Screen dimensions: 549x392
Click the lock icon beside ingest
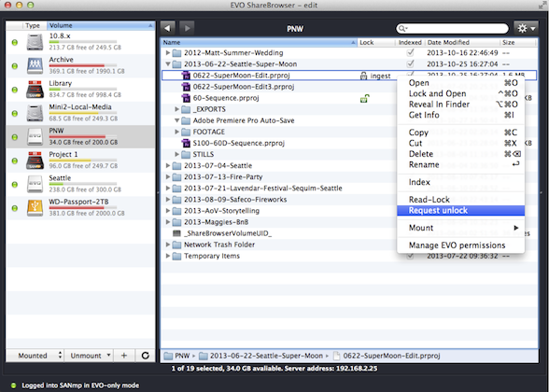tap(364, 76)
